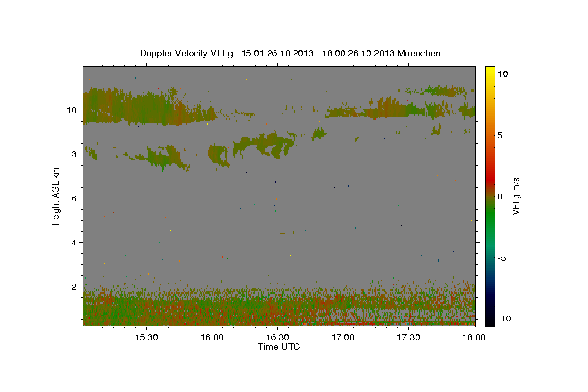Click the colorbar tick value '0'
This screenshot has height=392, width=588.
click(500, 196)
